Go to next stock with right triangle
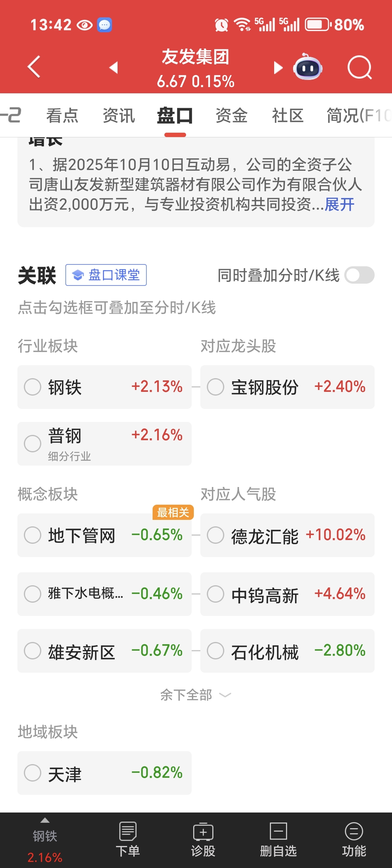This screenshot has height=868, width=392. pyautogui.click(x=278, y=67)
